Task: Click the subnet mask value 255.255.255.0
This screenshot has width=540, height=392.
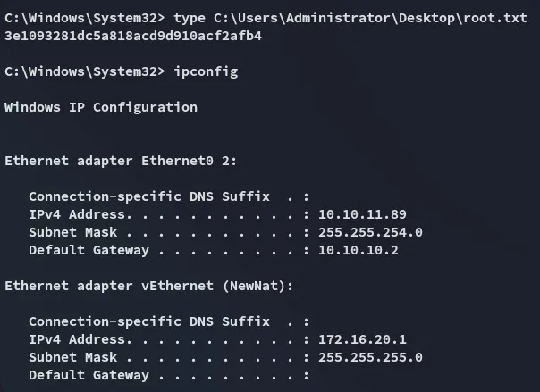Action: [x=370, y=357]
